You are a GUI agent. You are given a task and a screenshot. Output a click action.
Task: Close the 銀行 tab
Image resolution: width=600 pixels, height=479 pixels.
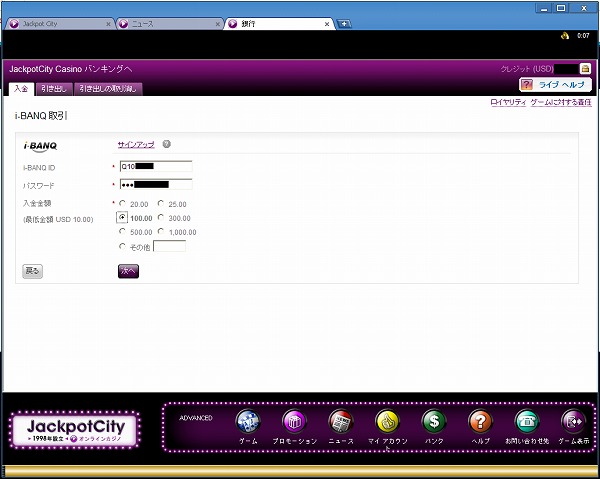[x=327, y=24]
